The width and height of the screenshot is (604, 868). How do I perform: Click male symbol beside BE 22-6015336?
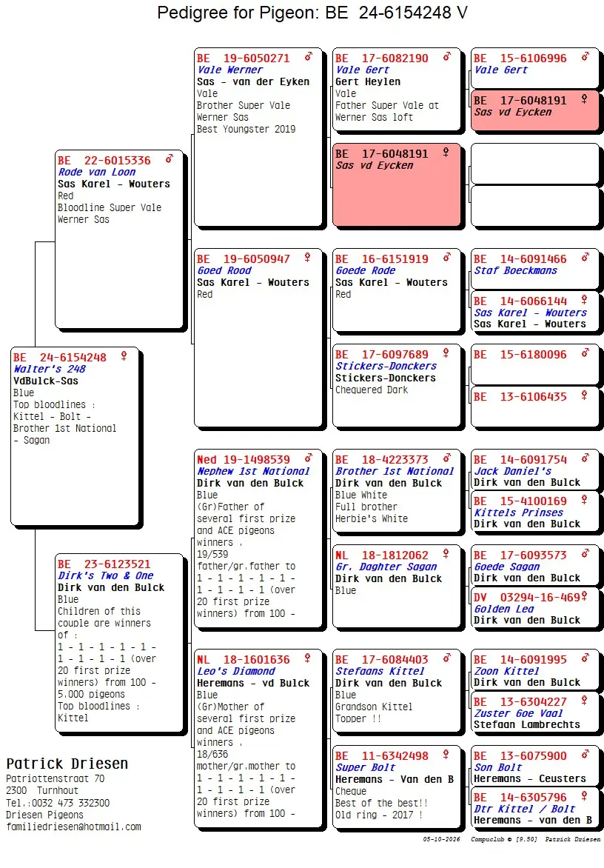170,159
